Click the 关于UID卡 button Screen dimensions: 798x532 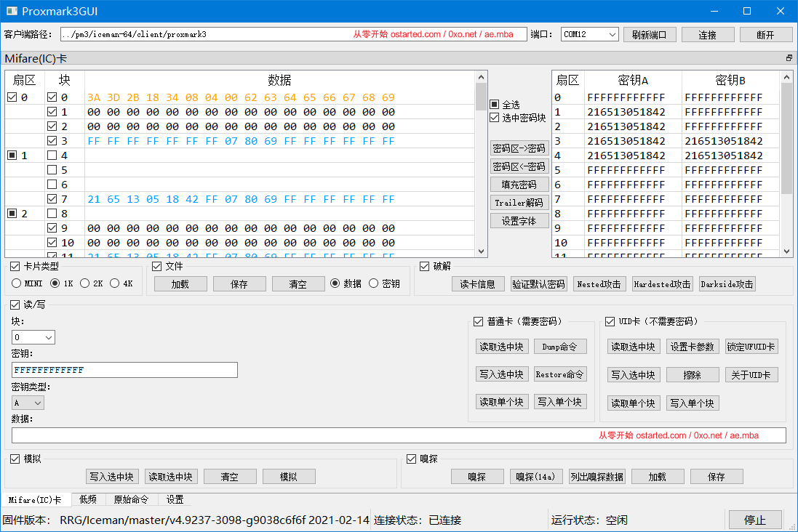pos(751,375)
